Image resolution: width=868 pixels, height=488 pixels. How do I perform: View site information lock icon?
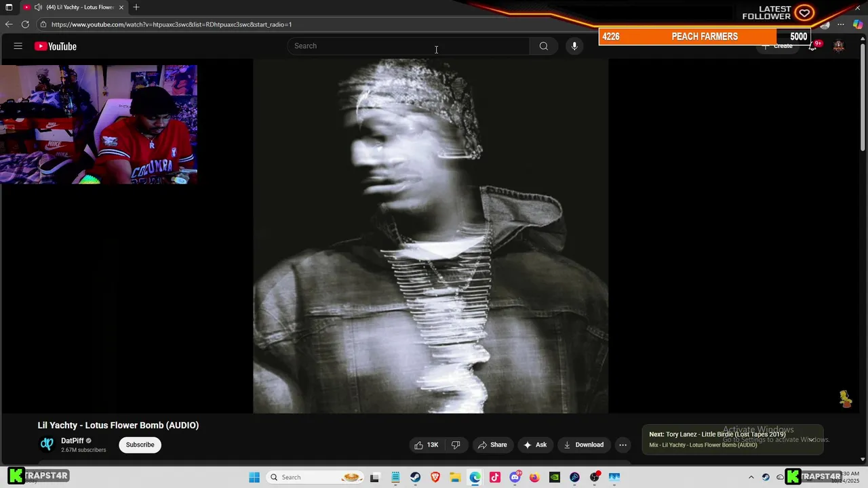tap(43, 24)
